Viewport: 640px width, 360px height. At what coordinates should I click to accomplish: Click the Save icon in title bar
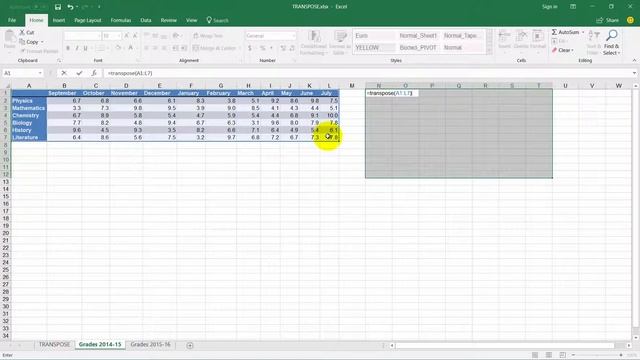point(58,7)
